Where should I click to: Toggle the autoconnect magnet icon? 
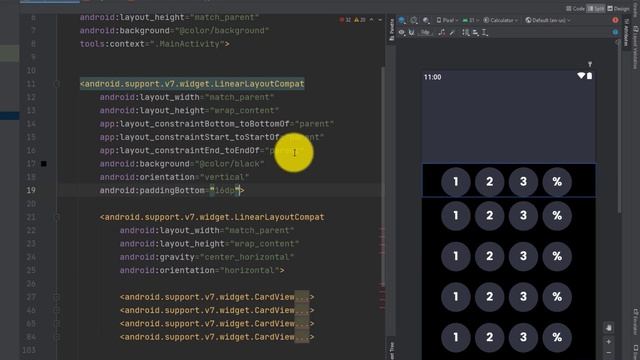tap(411, 32)
